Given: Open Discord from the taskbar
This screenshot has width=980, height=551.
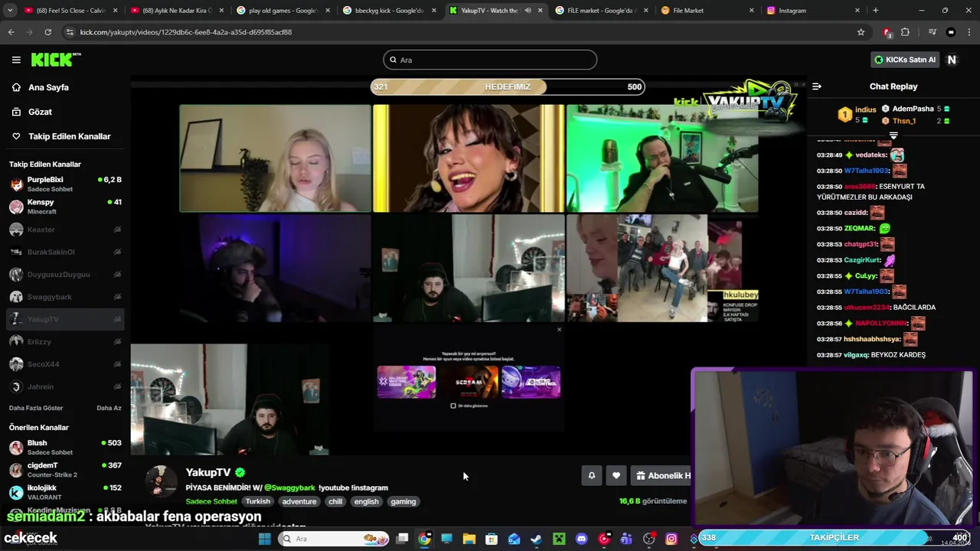Looking at the screenshot, I should pos(581,539).
